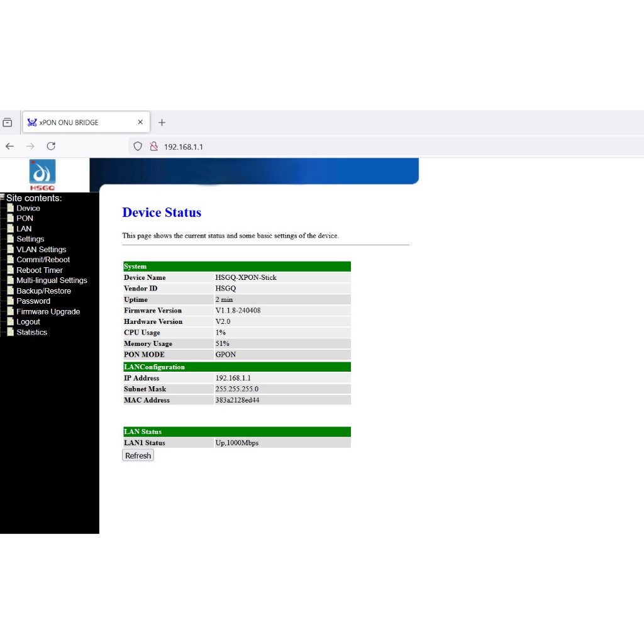644x644 pixels.
Task: Select Backup/Restore in sidebar
Action: click(x=43, y=291)
